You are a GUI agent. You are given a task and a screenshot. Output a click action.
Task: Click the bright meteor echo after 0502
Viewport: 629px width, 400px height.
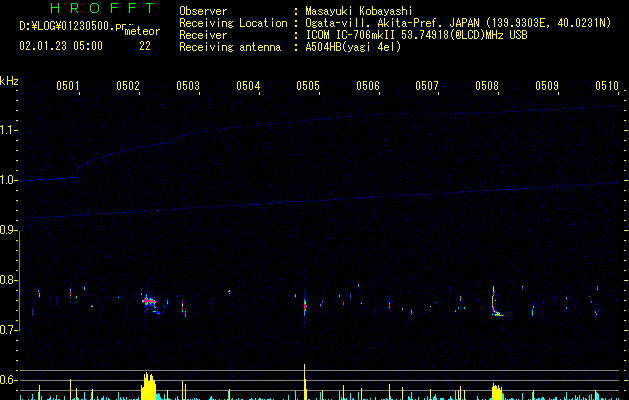(x=150, y=303)
